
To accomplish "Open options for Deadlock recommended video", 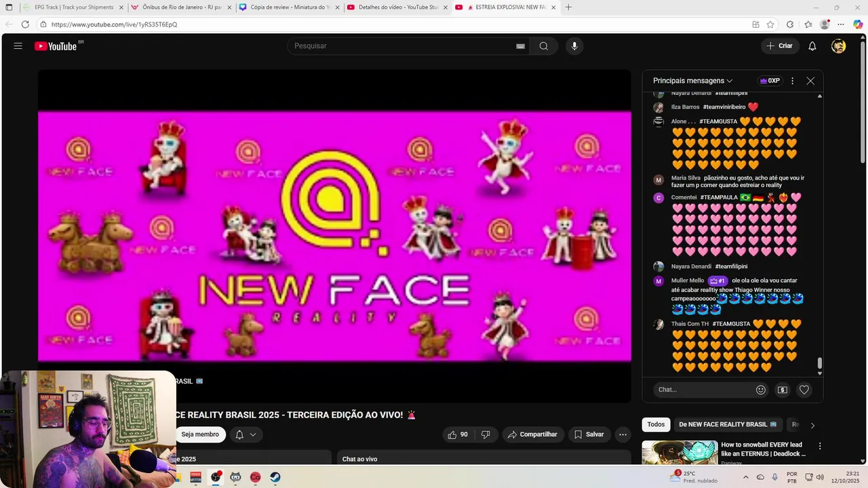I will click(820, 446).
